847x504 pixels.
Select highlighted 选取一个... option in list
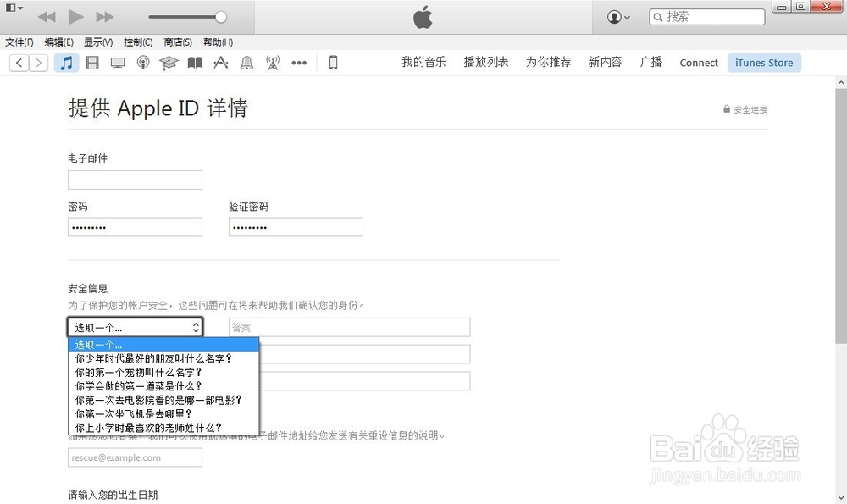pyautogui.click(x=163, y=345)
